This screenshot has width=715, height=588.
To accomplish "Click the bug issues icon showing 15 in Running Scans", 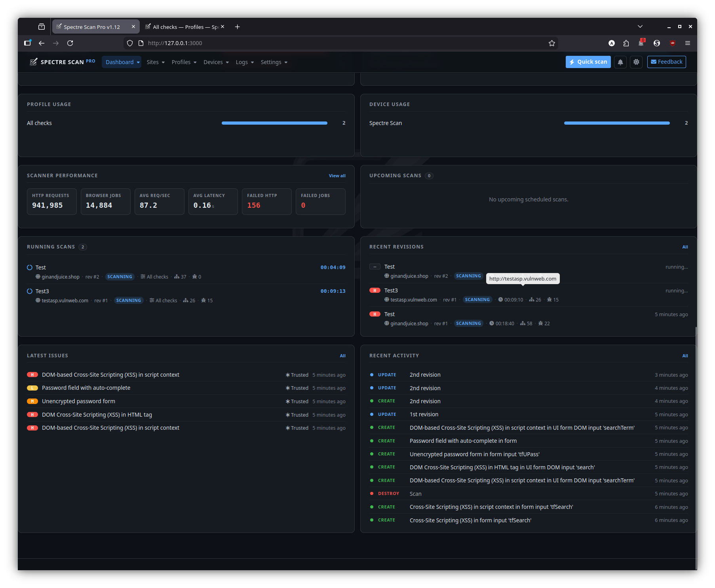I will pyautogui.click(x=203, y=300).
